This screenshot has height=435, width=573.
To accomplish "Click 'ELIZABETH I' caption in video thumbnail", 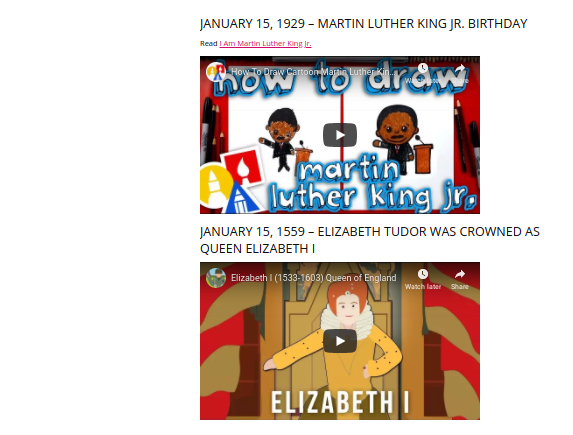I will coord(339,402).
